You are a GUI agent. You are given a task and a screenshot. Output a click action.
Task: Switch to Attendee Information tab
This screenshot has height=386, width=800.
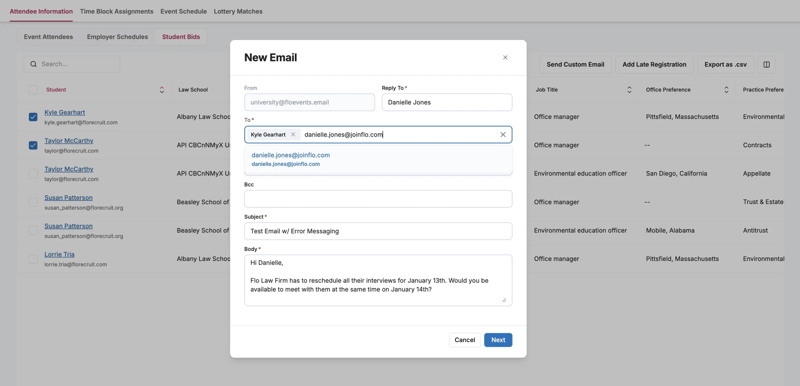(x=41, y=11)
